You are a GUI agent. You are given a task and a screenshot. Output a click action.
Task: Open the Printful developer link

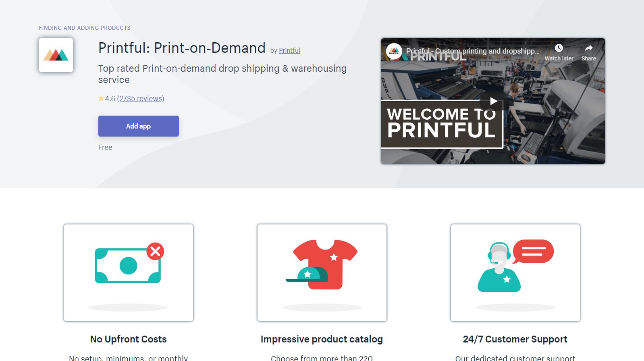tap(289, 50)
